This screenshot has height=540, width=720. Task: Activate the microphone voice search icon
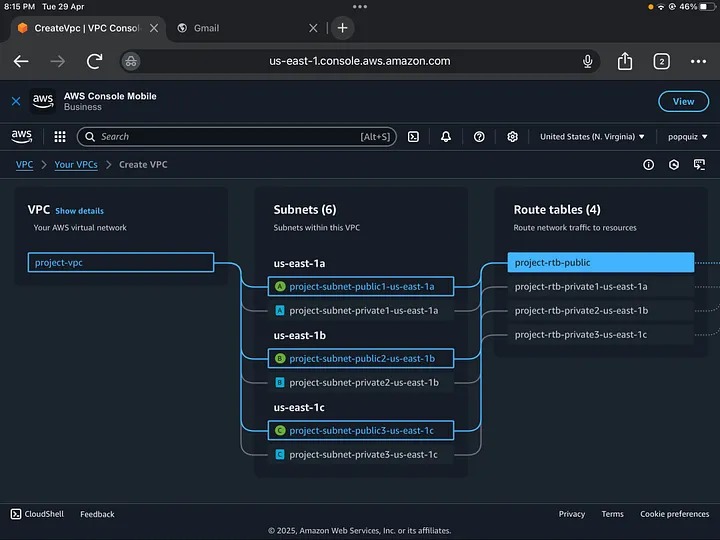click(587, 61)
